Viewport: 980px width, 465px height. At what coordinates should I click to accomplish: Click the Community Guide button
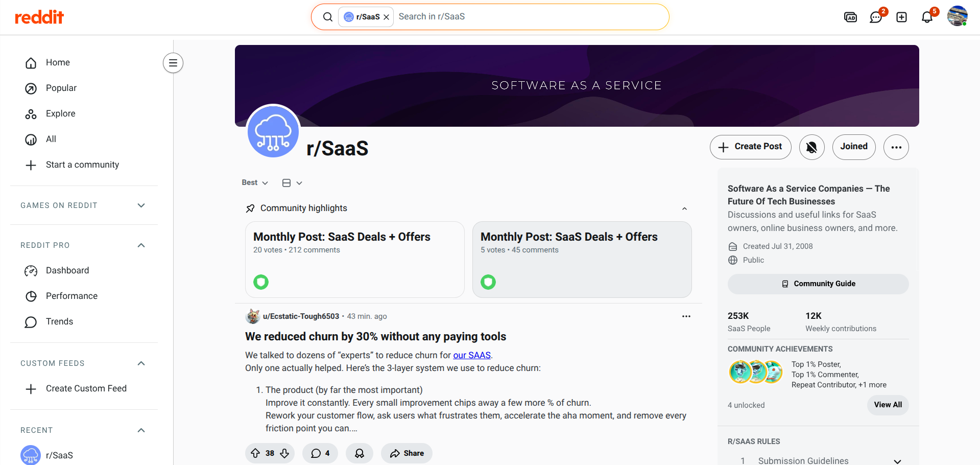click(x=818, y=284)
